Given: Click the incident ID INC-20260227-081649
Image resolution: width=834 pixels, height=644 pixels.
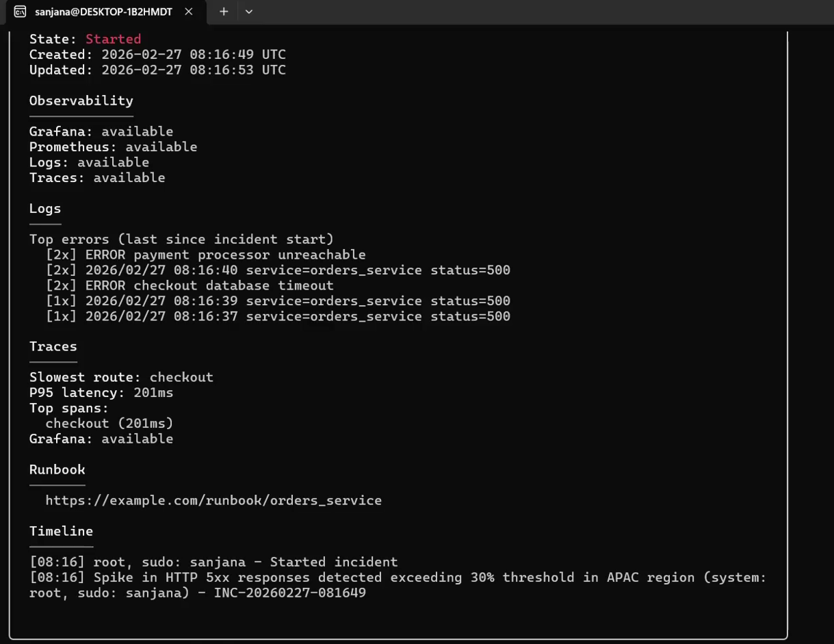Looking at the screenshot, I should [290, 593].
